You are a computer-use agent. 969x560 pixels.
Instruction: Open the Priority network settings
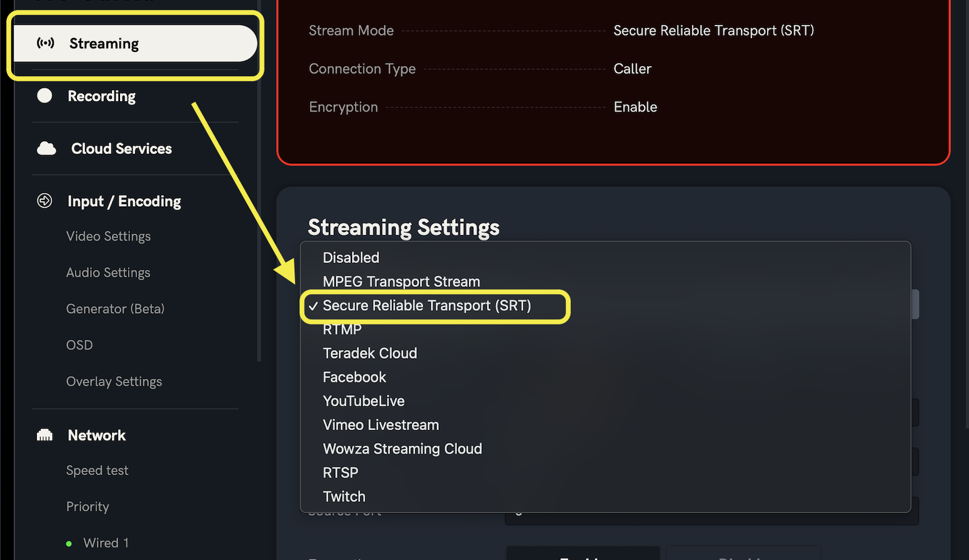pyautogui.click(x=88, y=506)
